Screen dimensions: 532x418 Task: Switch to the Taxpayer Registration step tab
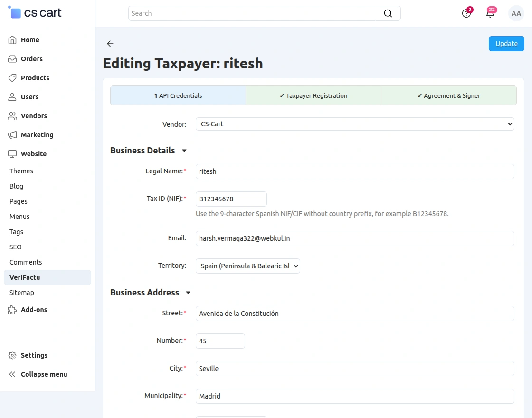(x=313, y=95)
